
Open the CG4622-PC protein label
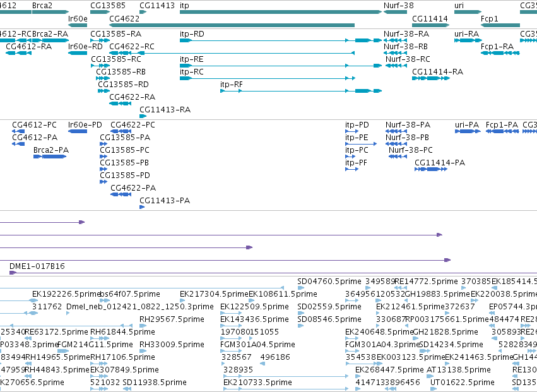[133, 125]
